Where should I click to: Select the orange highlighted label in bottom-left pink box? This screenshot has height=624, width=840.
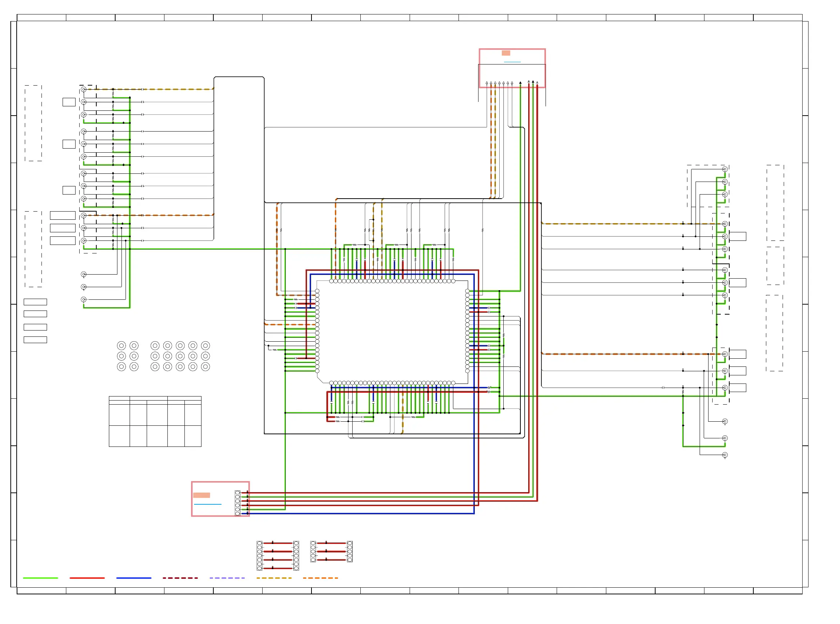201,495
